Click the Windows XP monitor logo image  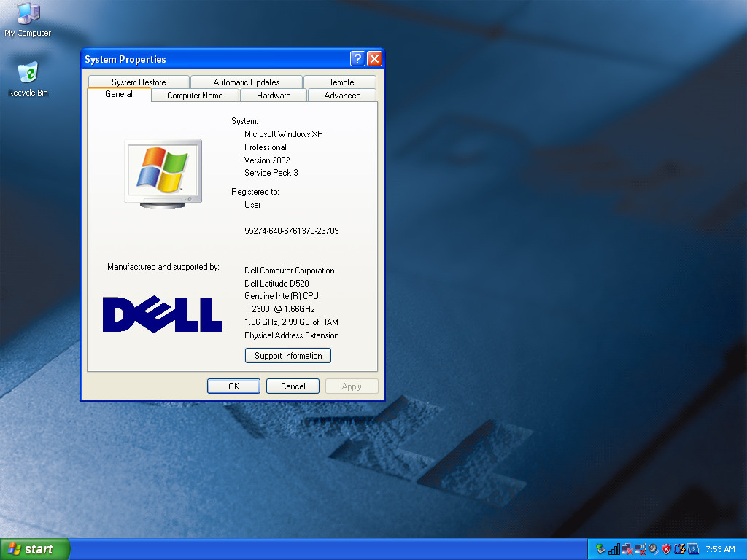coord(163,174)
